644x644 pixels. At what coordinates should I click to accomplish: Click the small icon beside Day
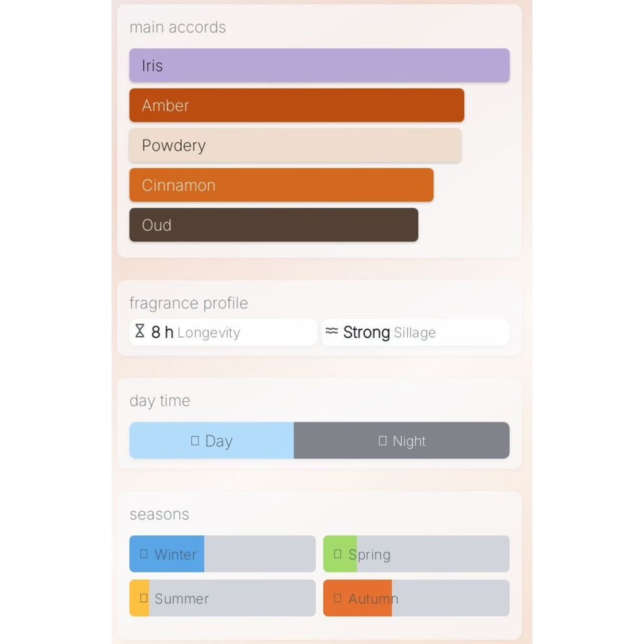(195, 441)
